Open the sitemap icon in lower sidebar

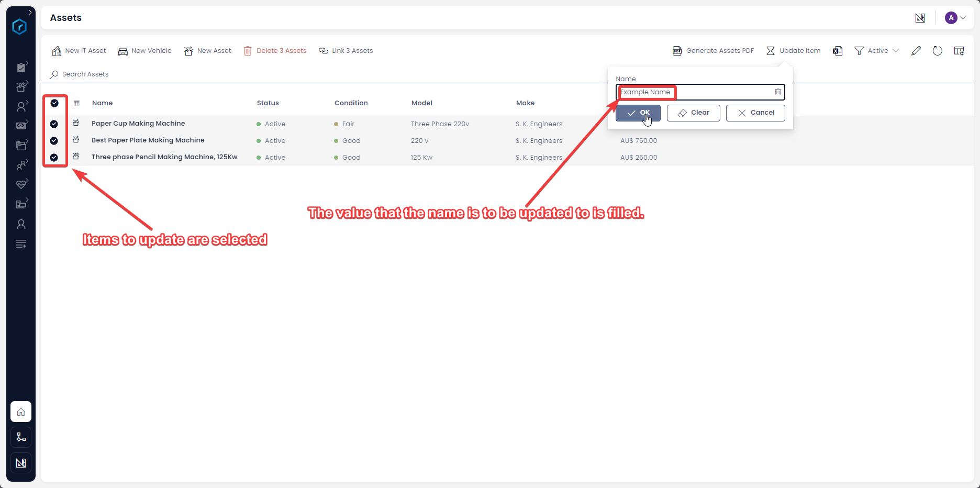click(x=20, y=437)
